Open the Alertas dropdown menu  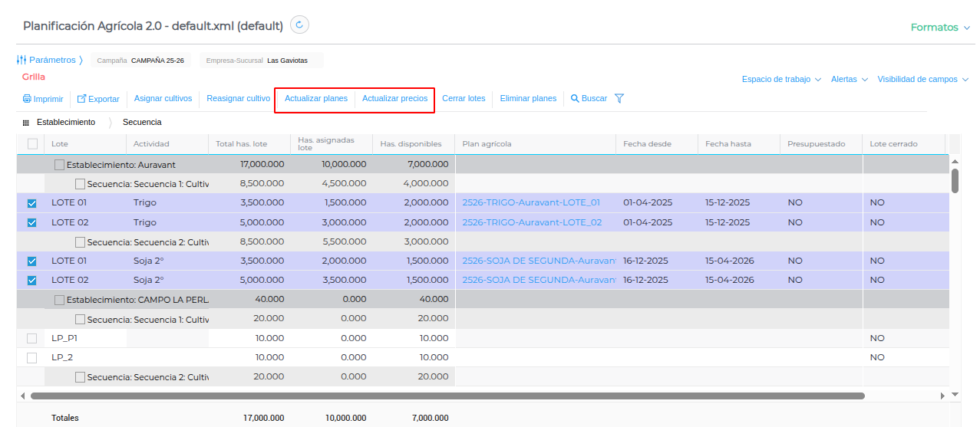pos(849,80)
